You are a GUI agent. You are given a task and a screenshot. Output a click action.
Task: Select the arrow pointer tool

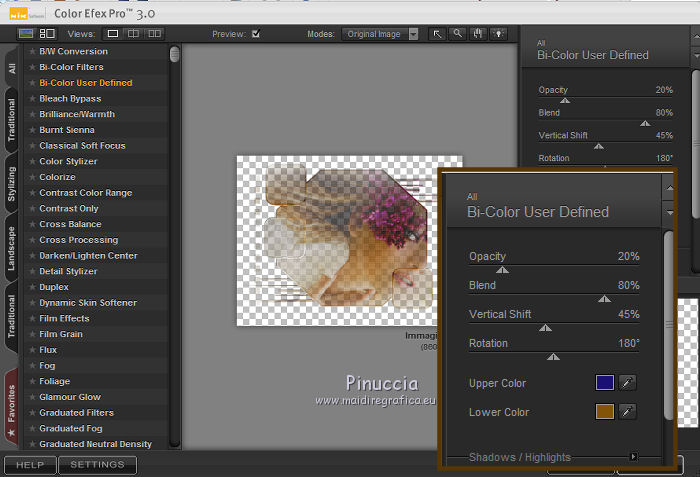[x=438, y=34]
